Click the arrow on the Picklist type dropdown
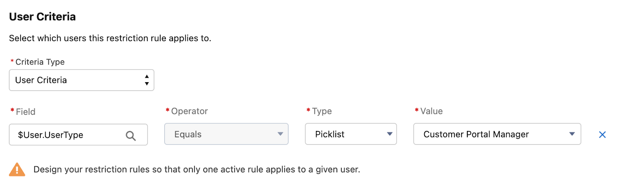Image resolution: width=644 pixels, height=184 pixels. (x=389, y=134)
